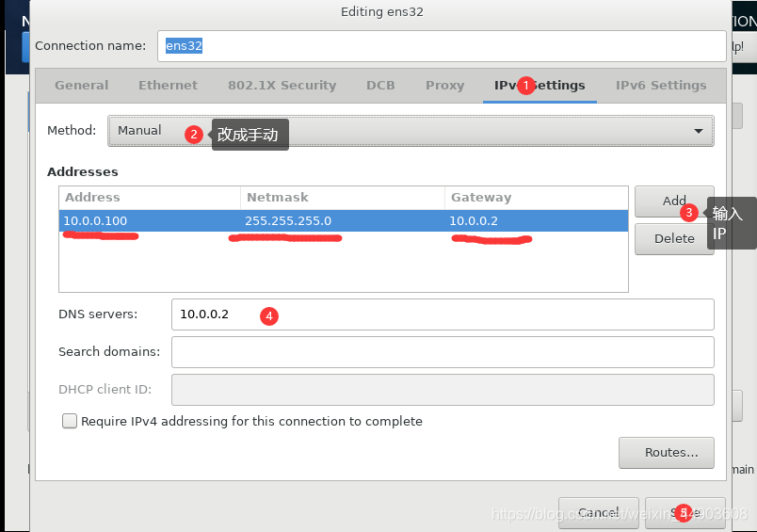Select the 10.0.0.100 address cell
757x532 pixels.
click(150, 221)
